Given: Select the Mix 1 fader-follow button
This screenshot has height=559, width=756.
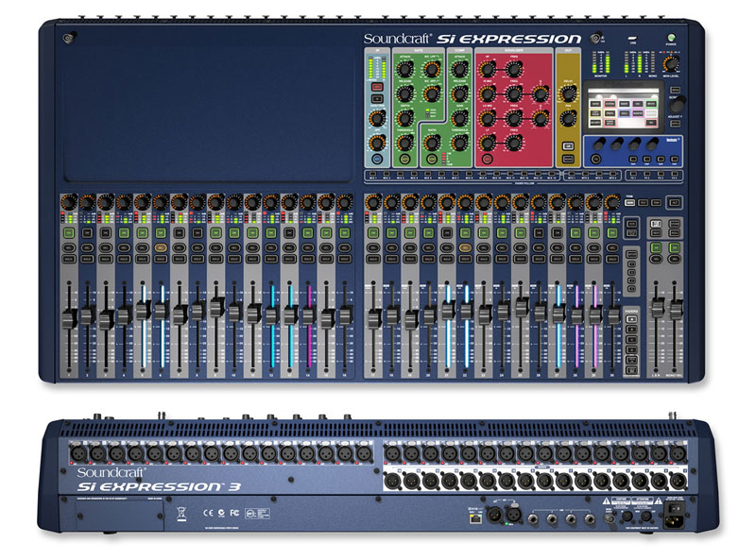Looking at the screenshot, I should (x=372, y=174).
